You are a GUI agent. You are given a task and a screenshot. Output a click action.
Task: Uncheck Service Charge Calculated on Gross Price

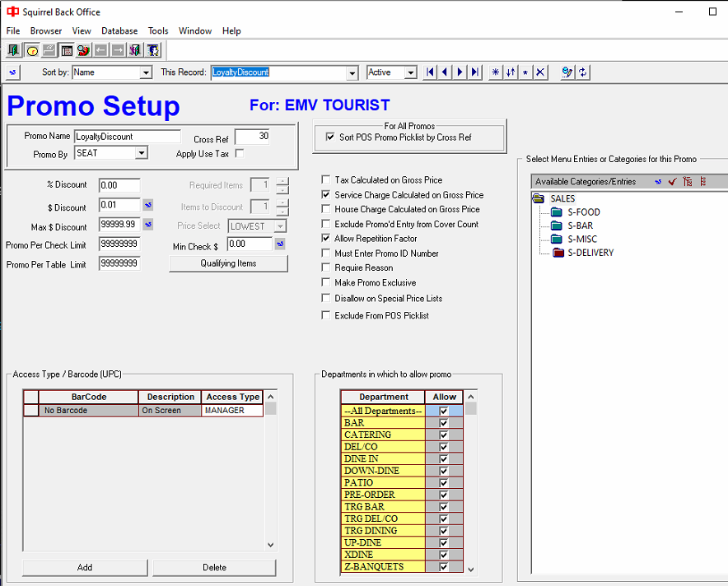[x=326, y=194]
